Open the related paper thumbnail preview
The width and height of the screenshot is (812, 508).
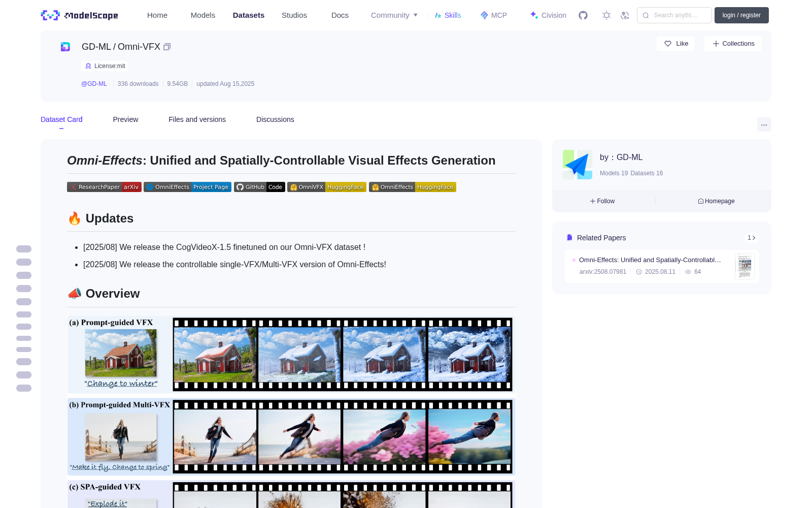click(x=745, y=266)
